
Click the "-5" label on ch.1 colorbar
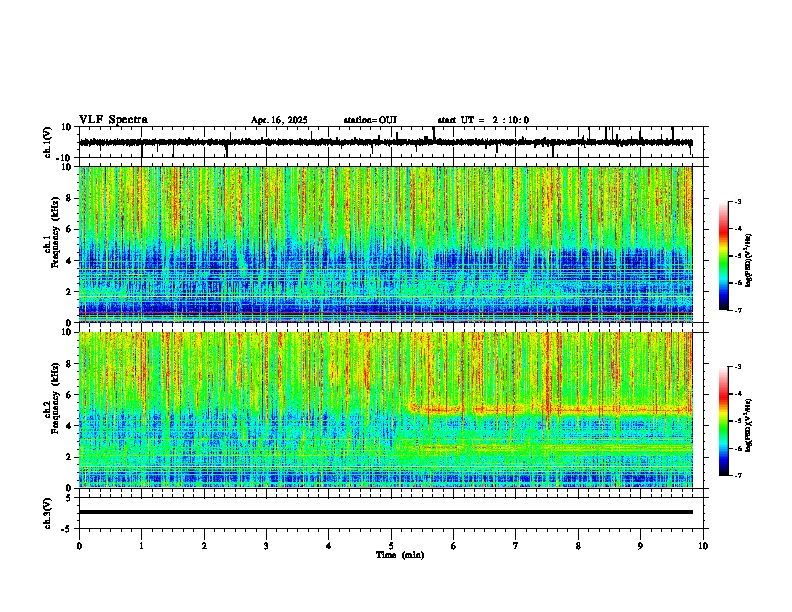pyautogui.click(x=737, y=256)
